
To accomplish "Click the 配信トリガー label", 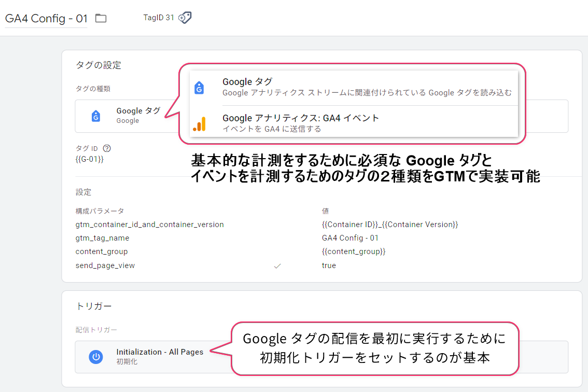I will (96, 330).
